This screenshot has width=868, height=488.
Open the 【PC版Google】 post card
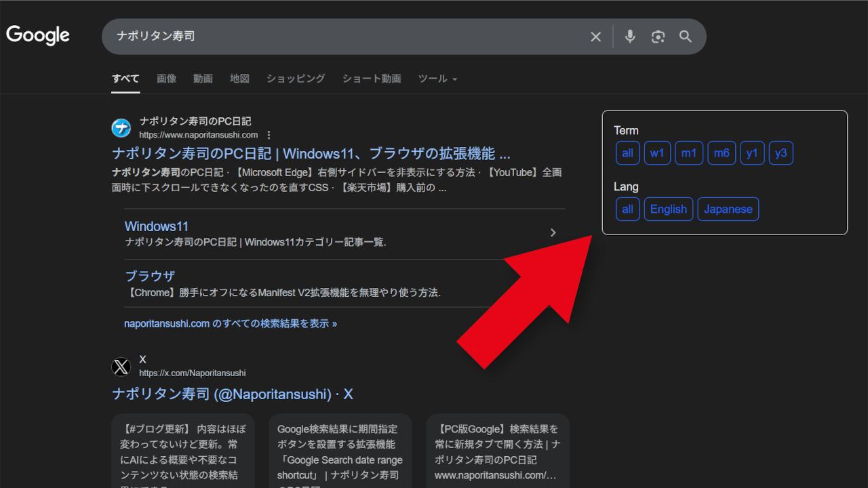coord(498,451)
